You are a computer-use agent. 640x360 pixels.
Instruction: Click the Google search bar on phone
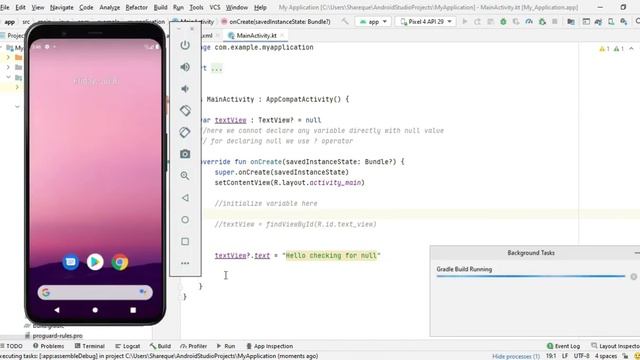pos(95,292)
